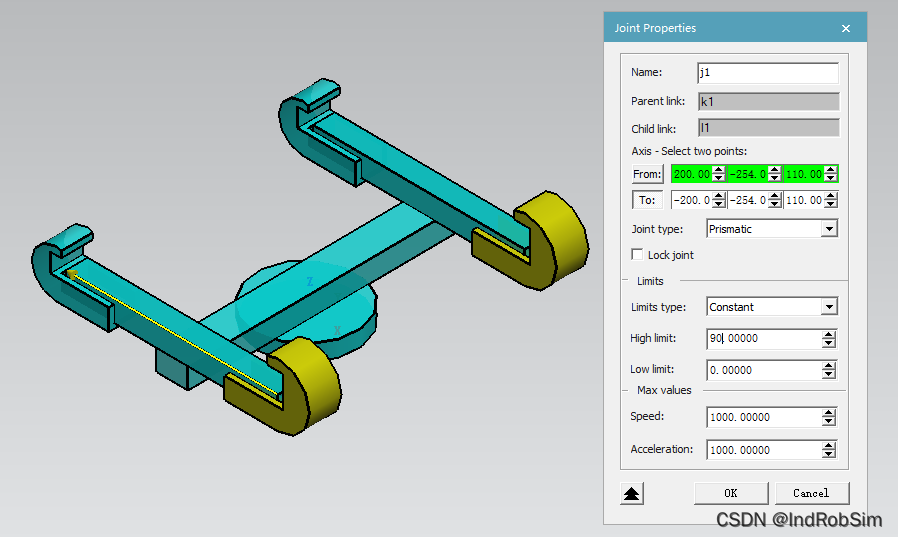Increase To Z value with up spinner
The width and height of the screenshot is (898, 537).
(830, 196)
